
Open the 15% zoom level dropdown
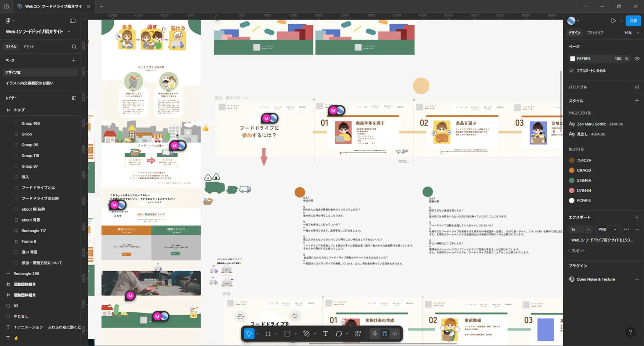[631, 33]
